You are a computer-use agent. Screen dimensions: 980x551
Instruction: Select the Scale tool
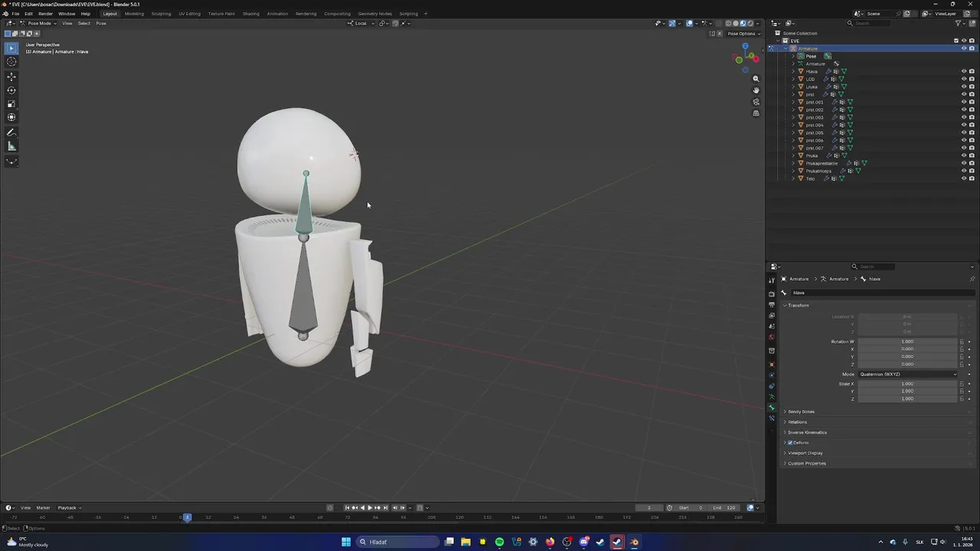11,104
